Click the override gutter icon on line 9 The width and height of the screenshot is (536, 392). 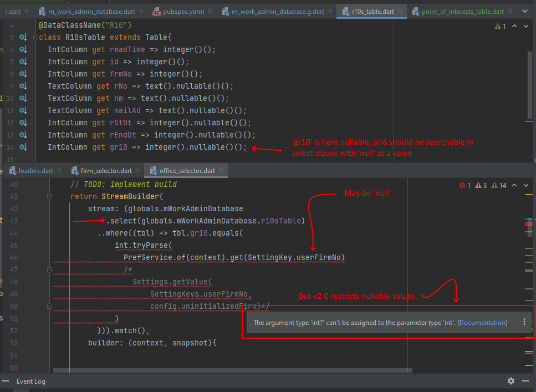(23, 86)
